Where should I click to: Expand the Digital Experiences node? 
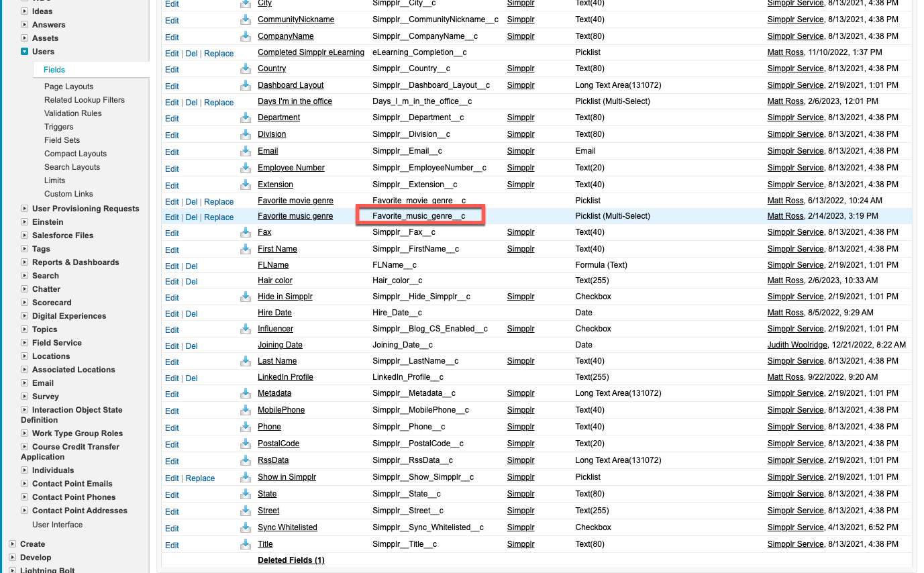coord(25,316)
